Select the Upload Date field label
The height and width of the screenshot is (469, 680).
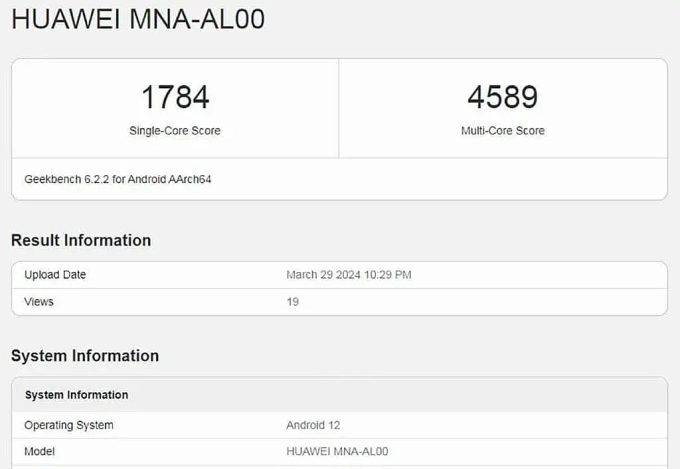coord(55,275)
